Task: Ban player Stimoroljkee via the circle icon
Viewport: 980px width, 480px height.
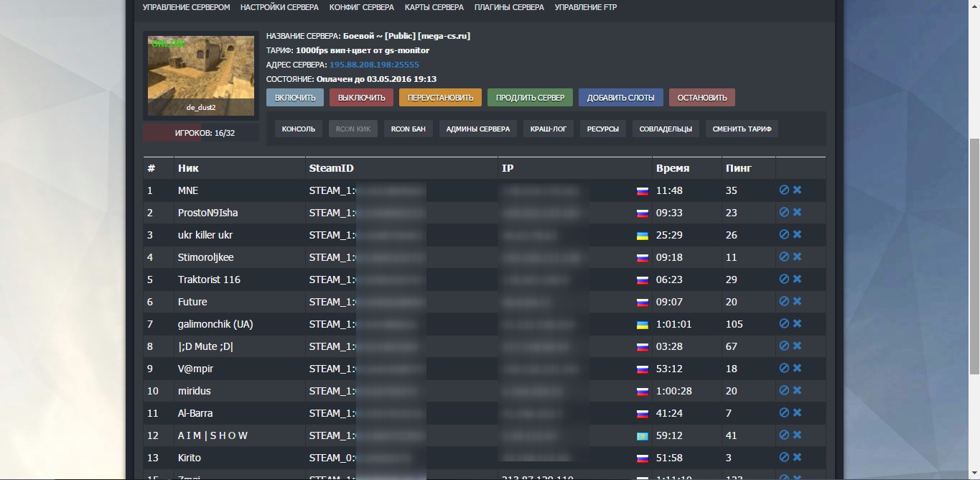Action: (784, 257)
